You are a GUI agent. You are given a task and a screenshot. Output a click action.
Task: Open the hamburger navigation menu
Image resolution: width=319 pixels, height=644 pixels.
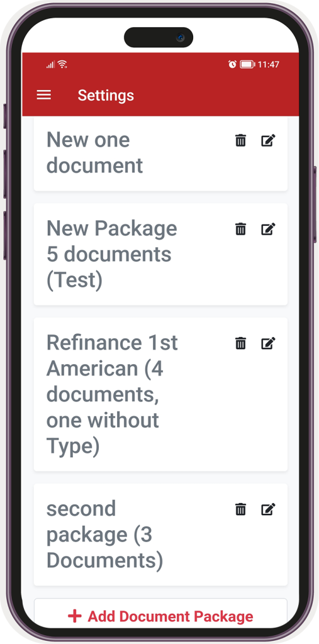pos(44,96)
